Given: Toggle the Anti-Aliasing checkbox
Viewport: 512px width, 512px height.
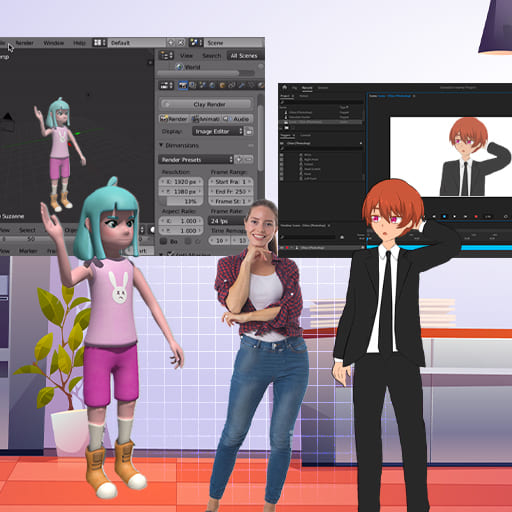Looking at the screenshot, I should (171, 254).
